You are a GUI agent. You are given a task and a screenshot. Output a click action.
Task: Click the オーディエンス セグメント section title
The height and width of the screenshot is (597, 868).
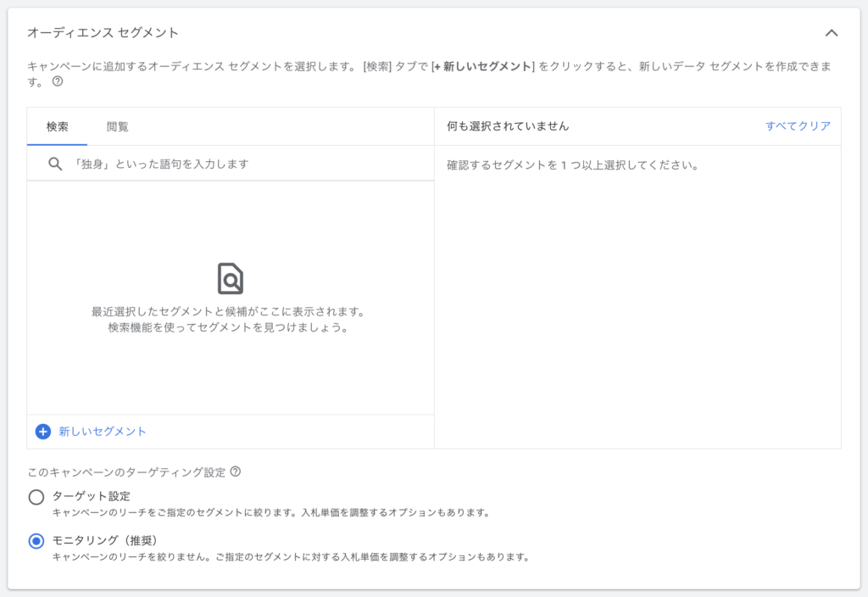point(103,33)
